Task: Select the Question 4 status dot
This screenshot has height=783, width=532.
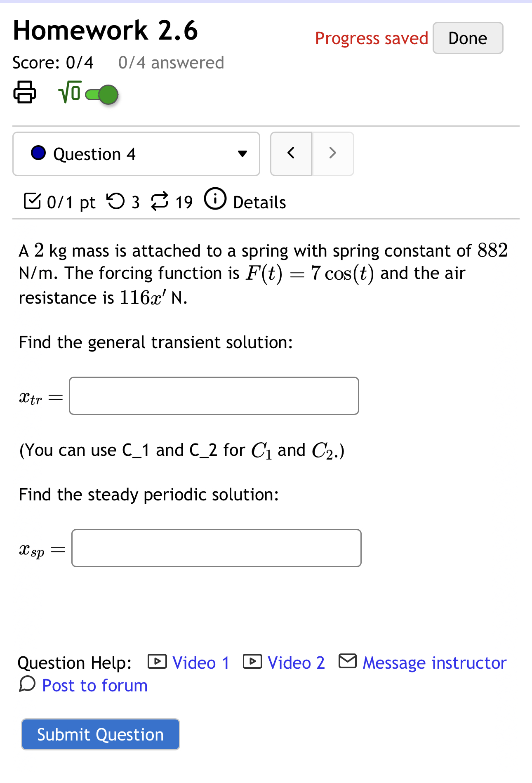Action: 38,153
